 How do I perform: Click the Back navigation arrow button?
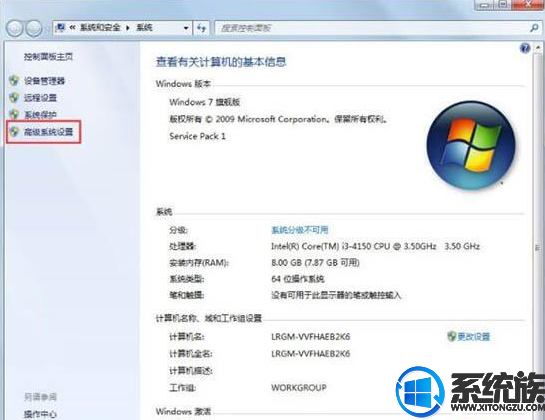pos(15,29)
